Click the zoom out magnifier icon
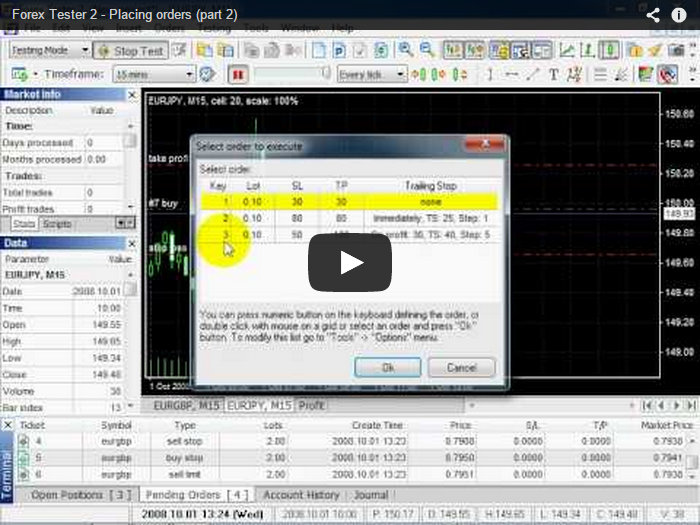This screenshot has height=525, width=700. pos(427,50)
